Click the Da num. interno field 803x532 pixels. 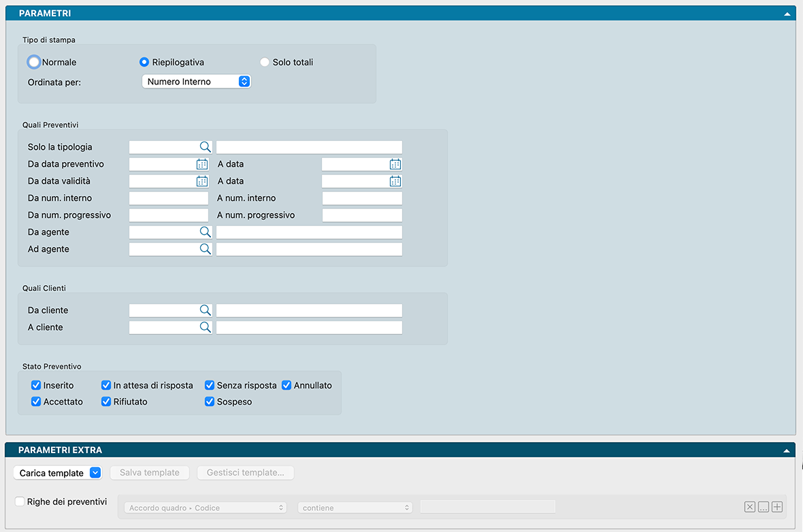169,198
